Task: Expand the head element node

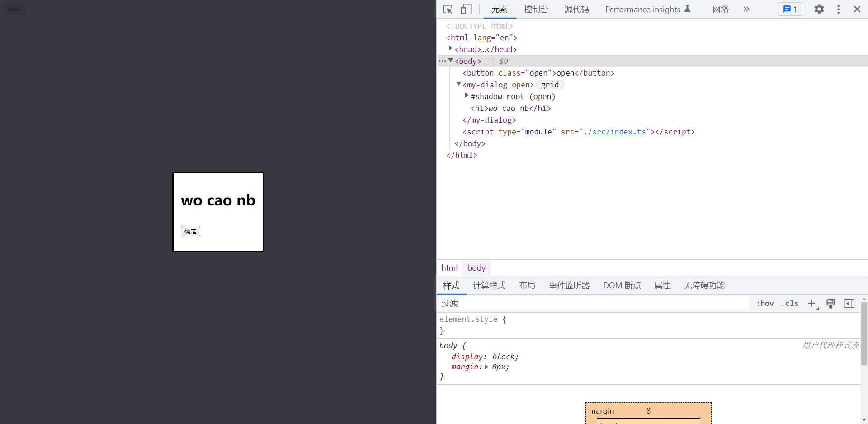Action: [450, 48]
